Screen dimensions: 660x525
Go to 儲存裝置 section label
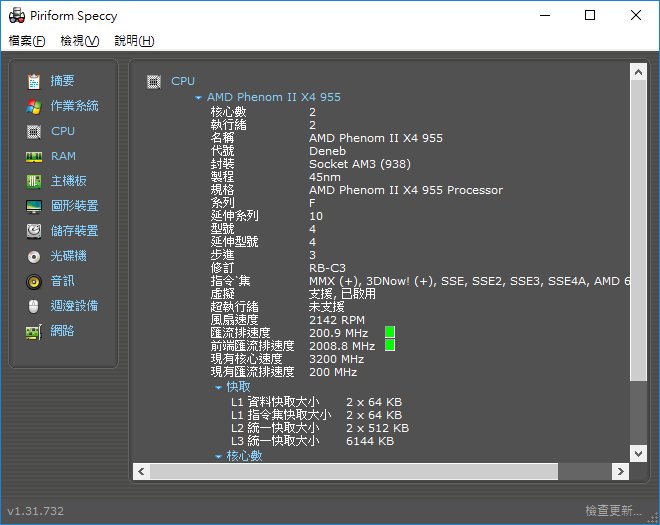pos(75,231)
